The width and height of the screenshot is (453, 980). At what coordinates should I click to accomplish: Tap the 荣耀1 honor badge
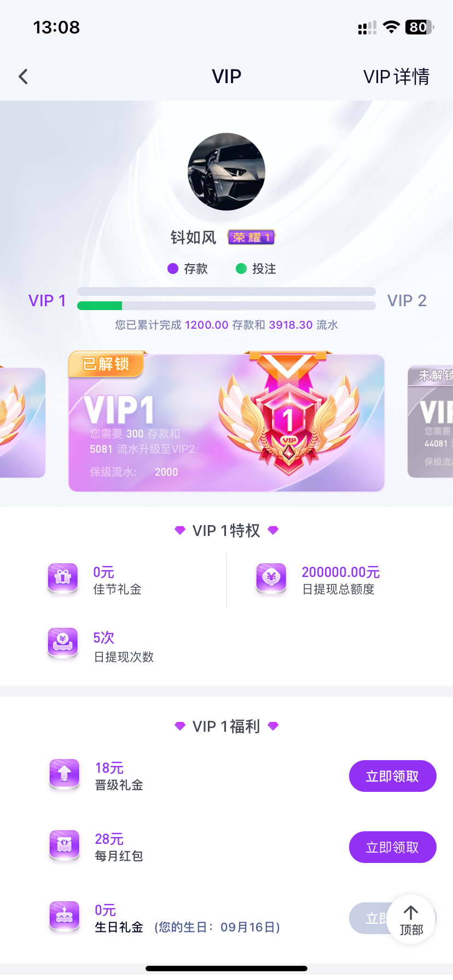click(251, 237)
